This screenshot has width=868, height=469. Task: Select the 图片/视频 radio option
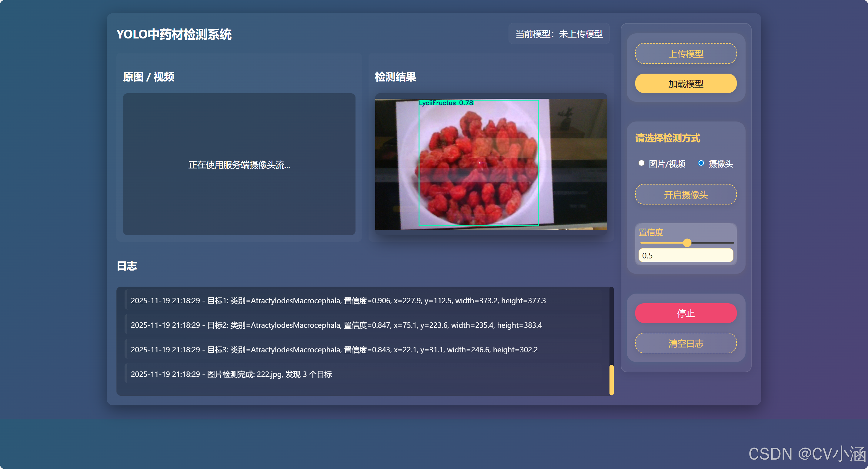[641, 163]
